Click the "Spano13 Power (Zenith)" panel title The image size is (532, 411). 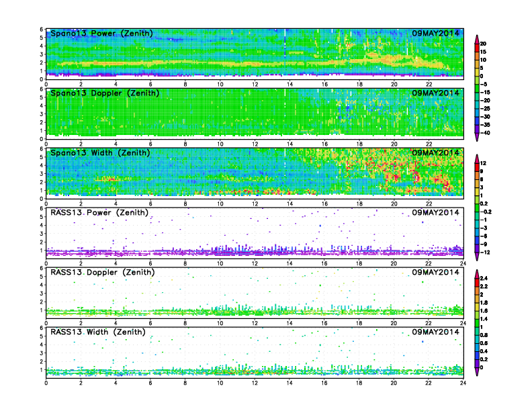coord(102,34)
